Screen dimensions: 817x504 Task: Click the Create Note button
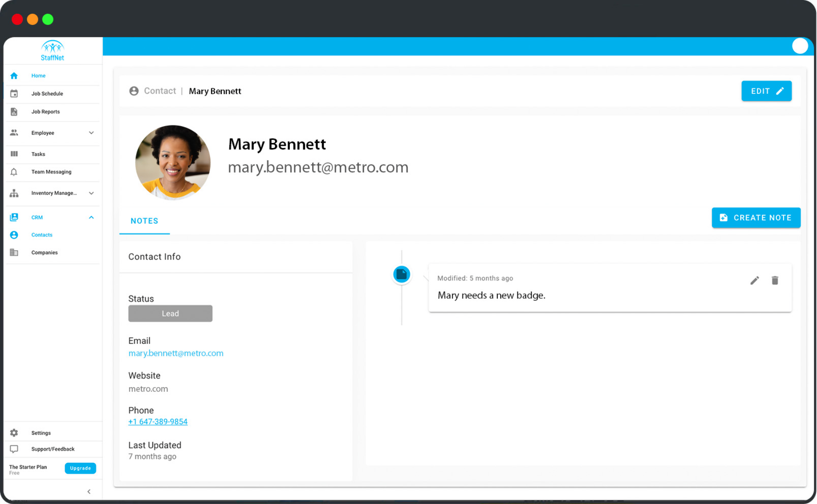tap(755, 218)
